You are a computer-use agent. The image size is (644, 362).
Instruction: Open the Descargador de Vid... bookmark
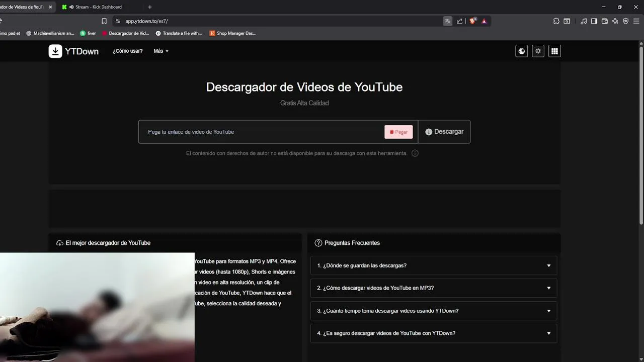(x=126, y=33)
